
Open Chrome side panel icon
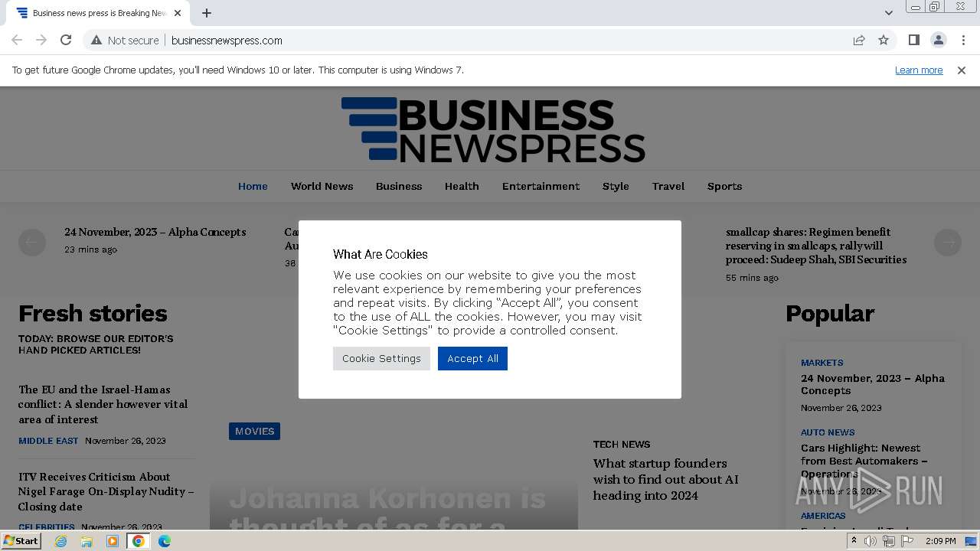click(x=913, y=40)
